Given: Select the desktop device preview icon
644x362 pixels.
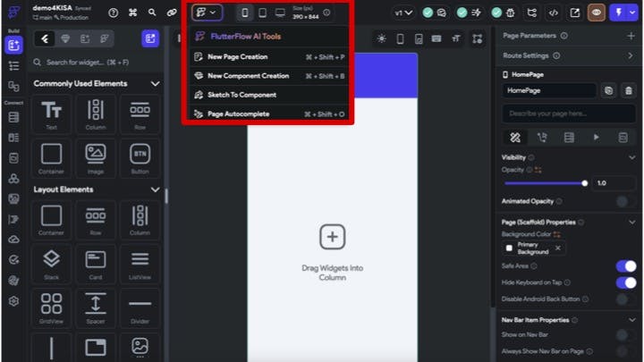Looking at the screenshot, I should (280, 13).
